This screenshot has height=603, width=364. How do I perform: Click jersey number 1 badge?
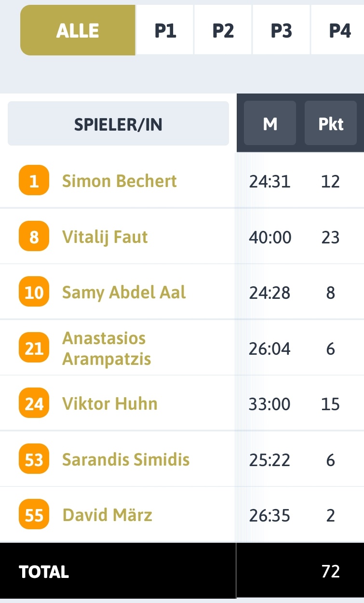[34, 180]
